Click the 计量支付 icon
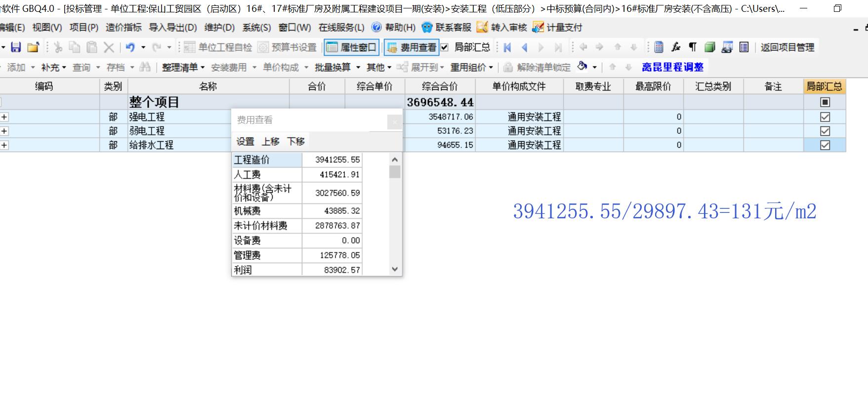Viewport: 868px width, 409px height. (x=538, y=27)
